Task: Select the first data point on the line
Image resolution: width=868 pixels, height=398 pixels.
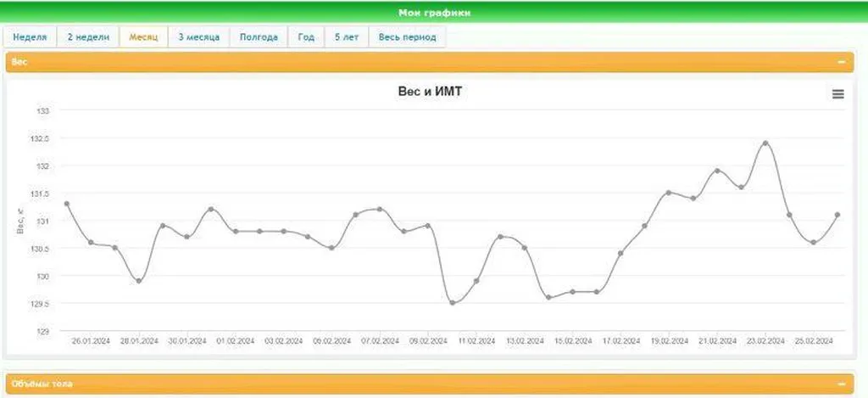Action: [x=66, y=204]
